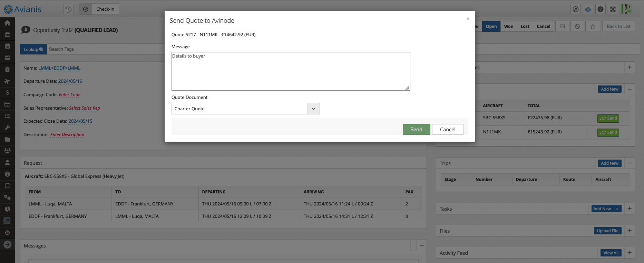Screen dimensions: 644x263
Task: Click the list icon in sidebar
Action: pos(7,116)
